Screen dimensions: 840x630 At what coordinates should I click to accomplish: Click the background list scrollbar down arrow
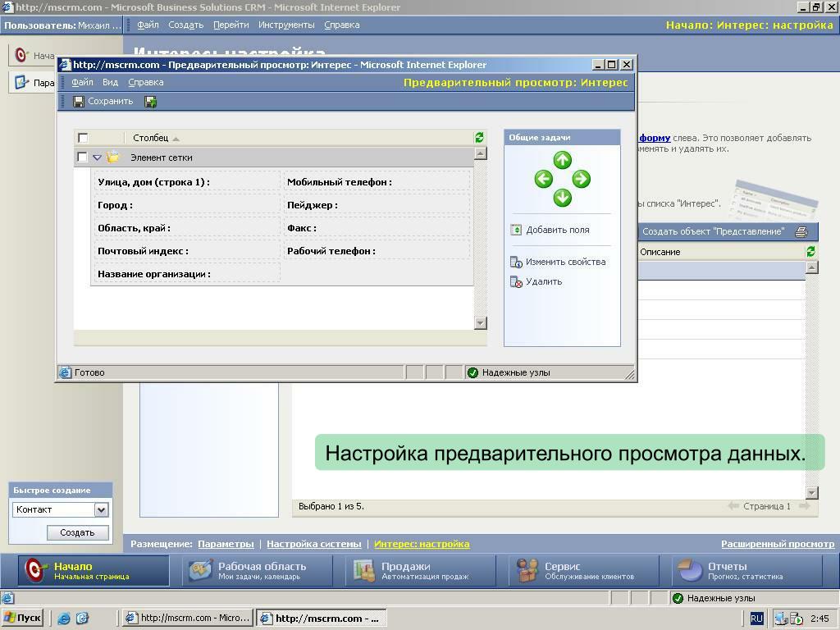[x=812, y=493]
